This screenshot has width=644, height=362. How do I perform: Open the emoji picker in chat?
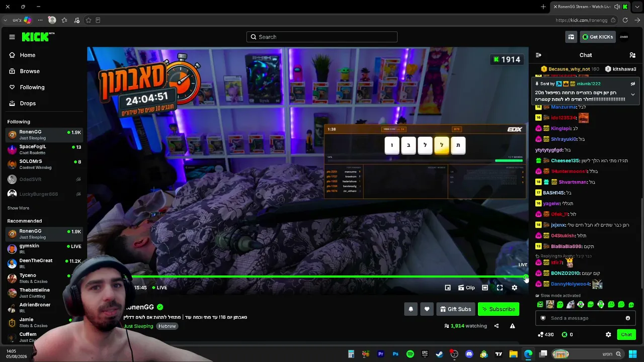[x=628, y=318]
